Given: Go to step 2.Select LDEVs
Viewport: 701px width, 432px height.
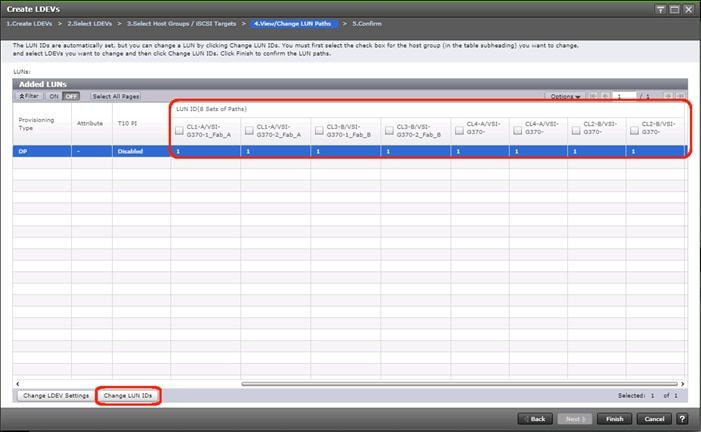Looking at the screenshot, I should (89, 24).
